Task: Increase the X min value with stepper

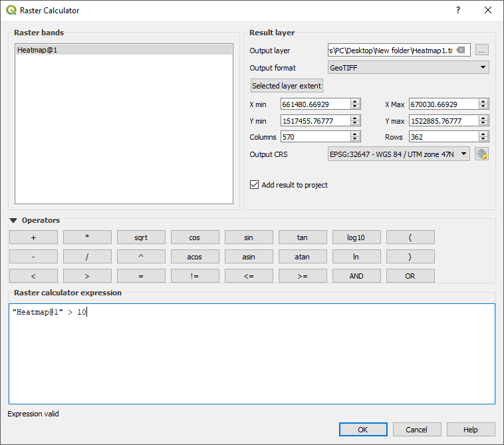Action: point(355,101)
